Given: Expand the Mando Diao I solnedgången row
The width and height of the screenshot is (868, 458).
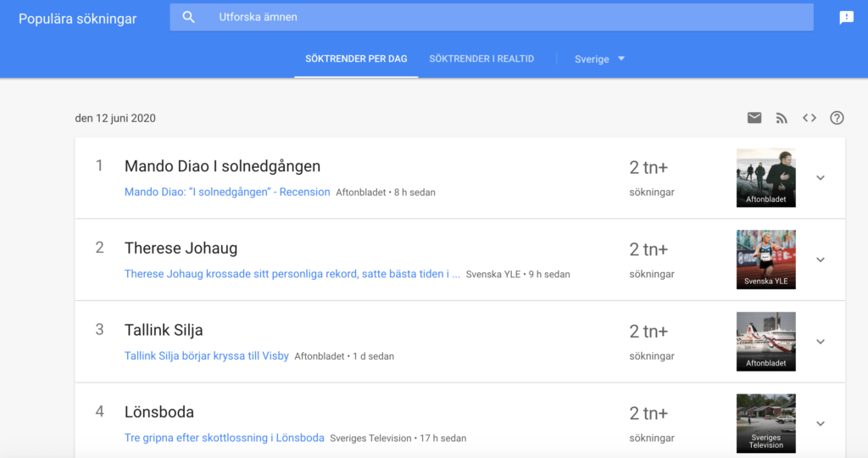Looking at the screenshot, I should pos(821,178).
